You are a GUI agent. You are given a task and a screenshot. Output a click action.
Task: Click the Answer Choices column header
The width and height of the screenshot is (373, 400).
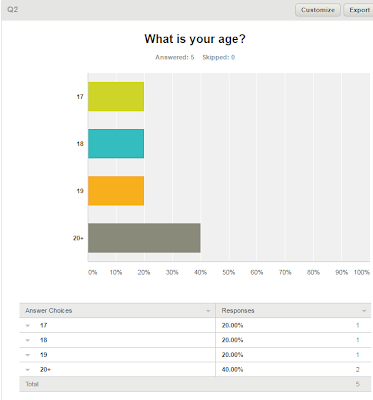pyautogui.click(x=49, y=311)
